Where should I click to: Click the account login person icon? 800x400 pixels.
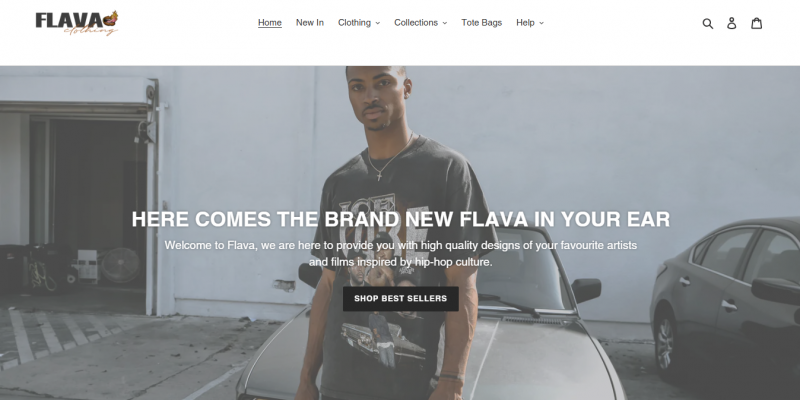732,23
